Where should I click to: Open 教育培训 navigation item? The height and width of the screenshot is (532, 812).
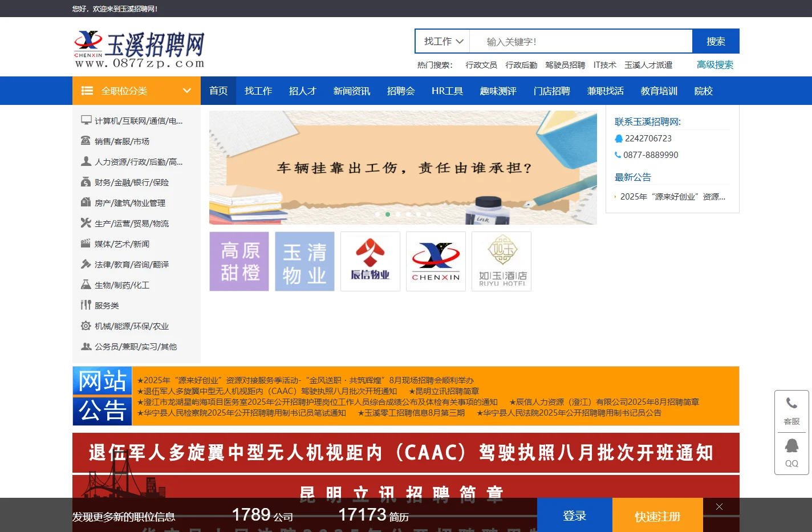659,91
